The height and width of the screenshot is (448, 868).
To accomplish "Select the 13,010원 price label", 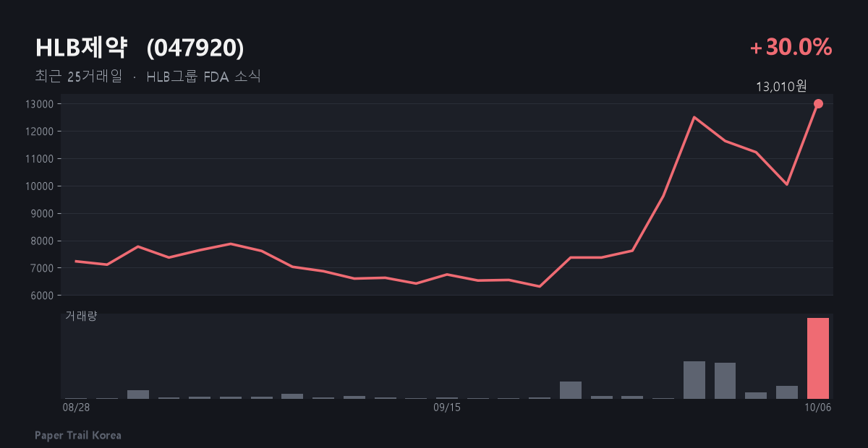I will 781,87.
